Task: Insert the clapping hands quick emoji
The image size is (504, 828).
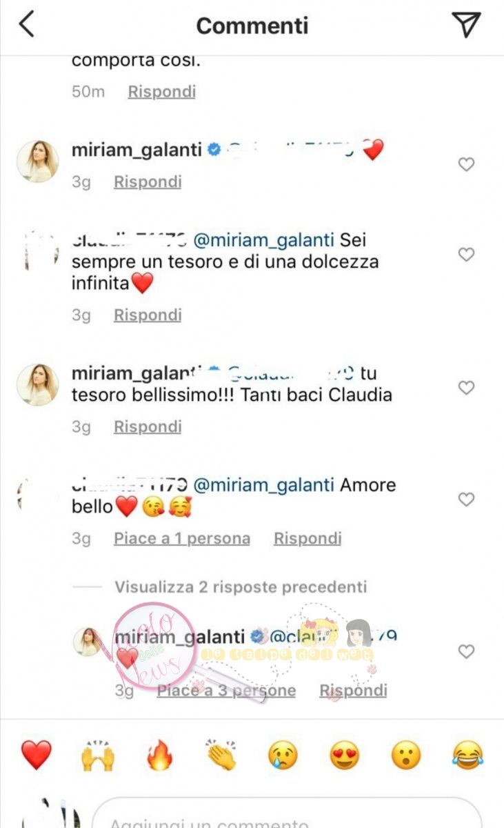Action: tap(221, 755)
